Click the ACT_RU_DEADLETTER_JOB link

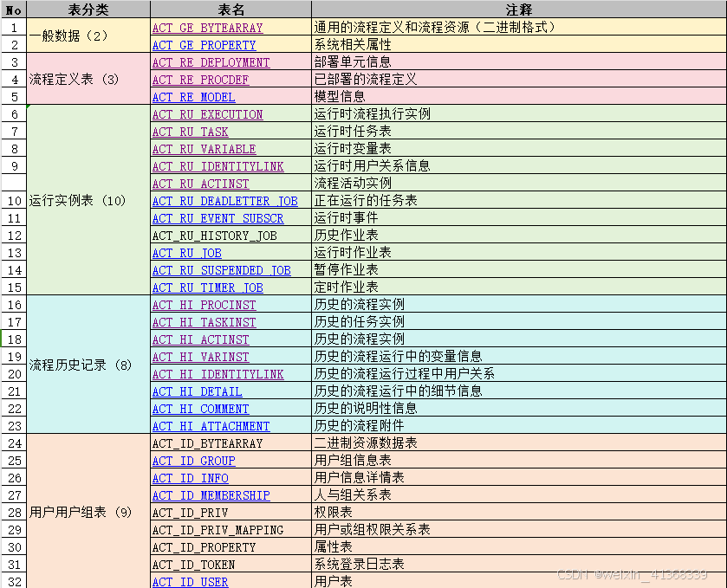coord(225,201)
